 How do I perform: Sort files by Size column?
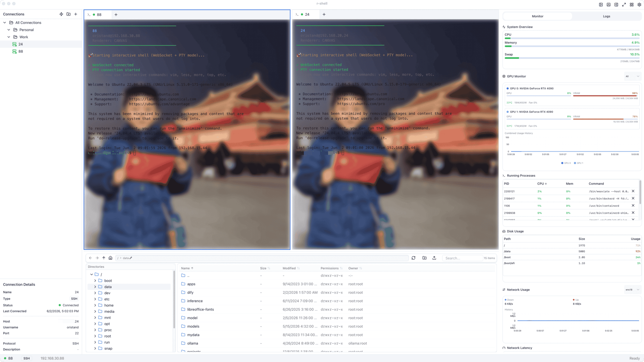[265, 268]
